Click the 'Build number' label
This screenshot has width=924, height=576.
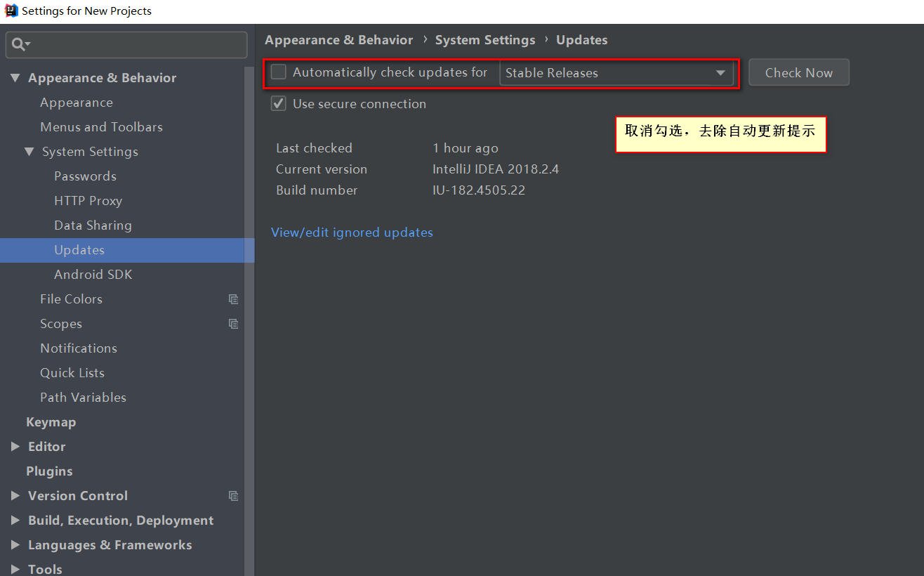tap(317, 190)
